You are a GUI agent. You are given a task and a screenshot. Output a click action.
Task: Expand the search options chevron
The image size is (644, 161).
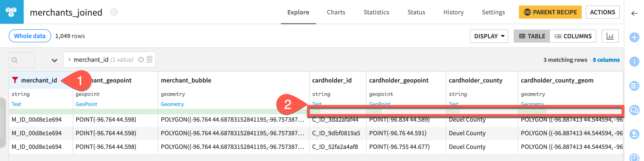54,60
